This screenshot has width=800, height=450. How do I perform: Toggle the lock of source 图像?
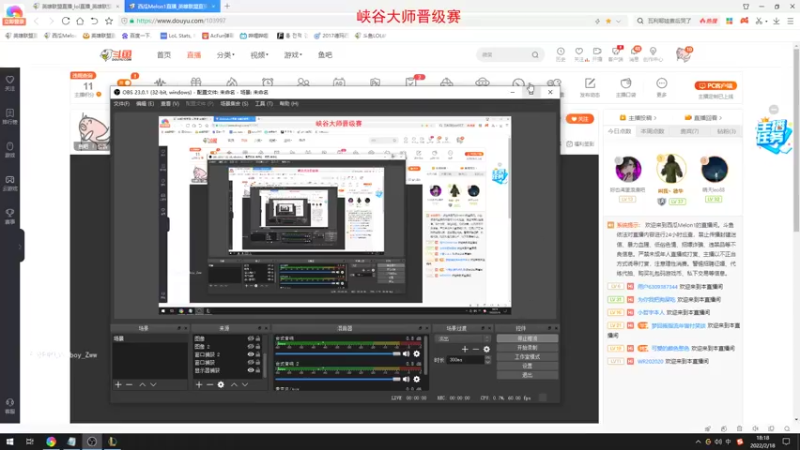[x=258, y=338]
